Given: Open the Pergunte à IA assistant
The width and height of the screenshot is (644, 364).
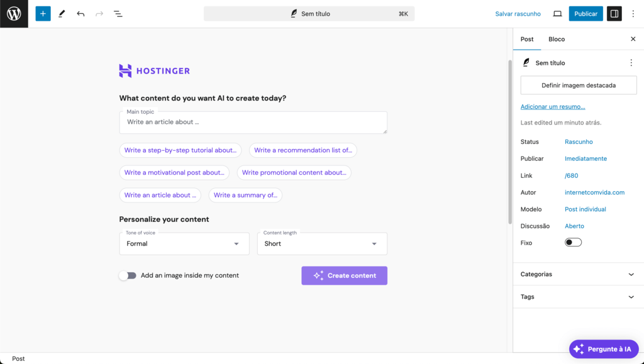Looking at the screenshot, I should point(603,349).
